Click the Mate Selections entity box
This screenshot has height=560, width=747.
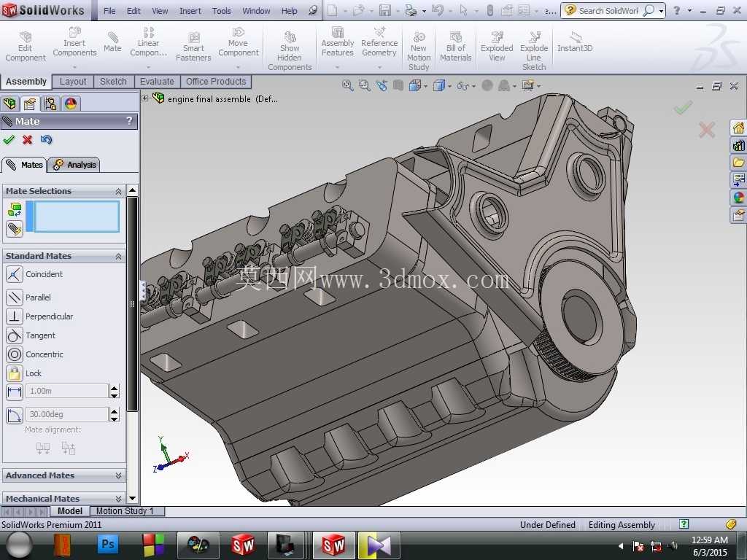click(x=76, y=216)
